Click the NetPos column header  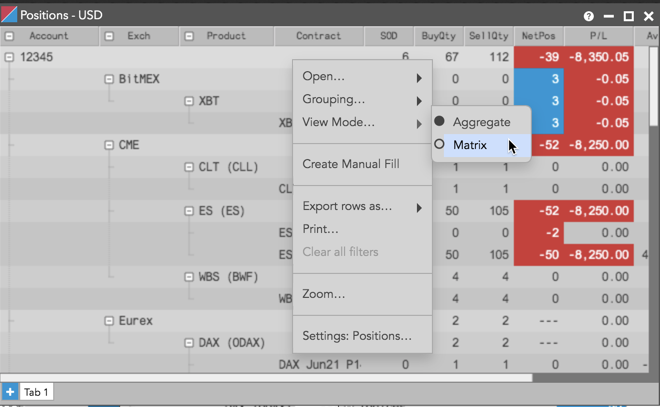[x=539, y=36]
